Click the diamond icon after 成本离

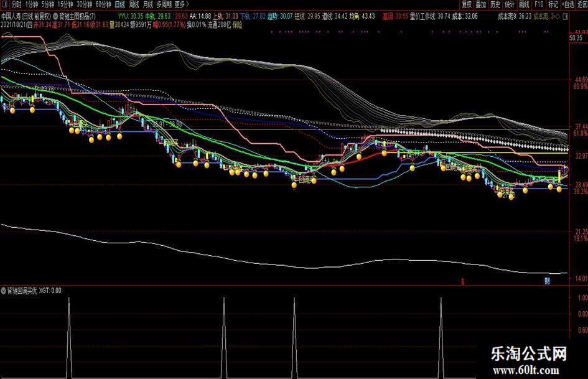coord(558,17)
